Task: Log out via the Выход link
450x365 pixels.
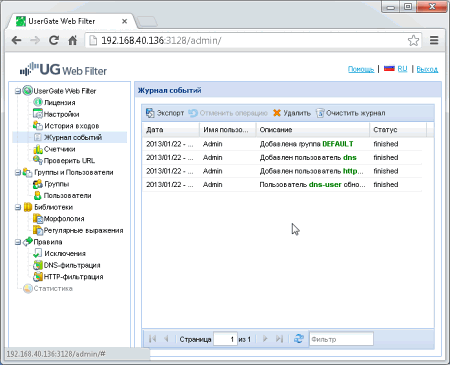Action: 427,69
